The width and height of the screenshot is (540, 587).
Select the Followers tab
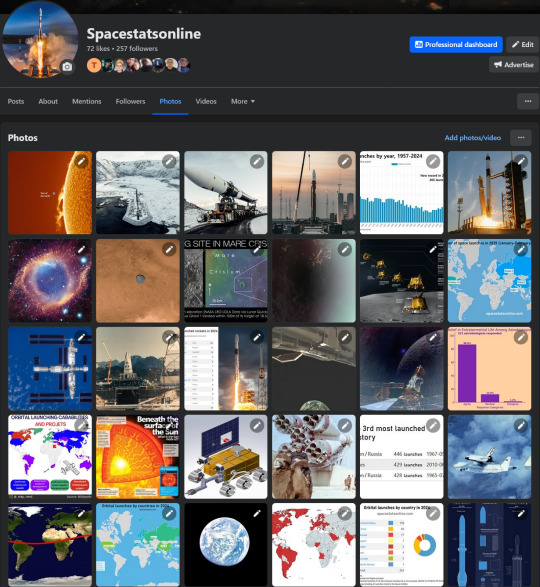(130, 101)
